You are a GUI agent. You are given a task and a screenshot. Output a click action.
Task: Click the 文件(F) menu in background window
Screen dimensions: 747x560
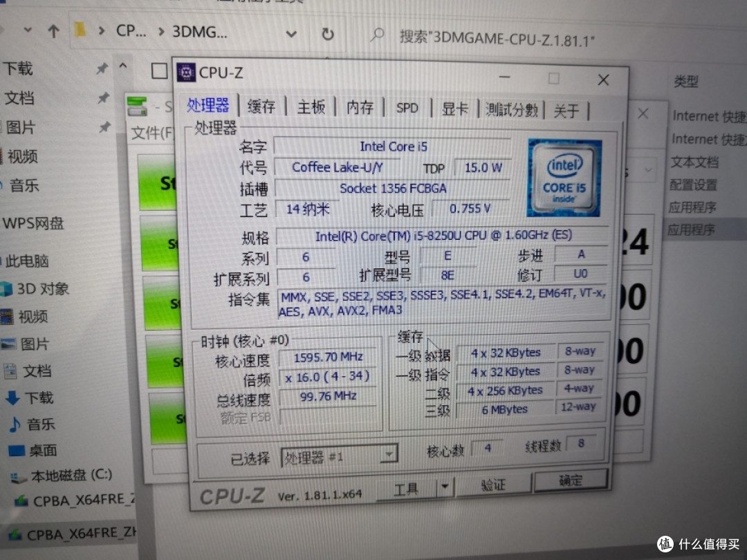[152, 133]
